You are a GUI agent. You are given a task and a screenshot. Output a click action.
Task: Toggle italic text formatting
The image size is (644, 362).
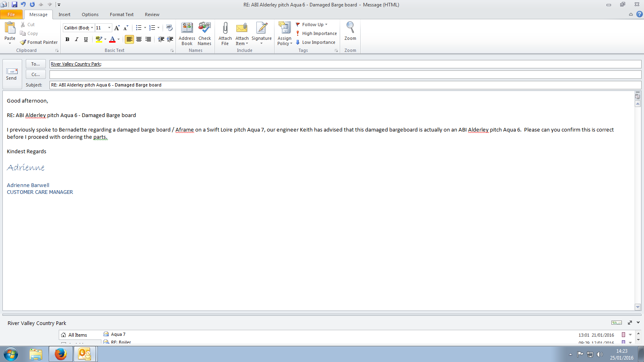76,39
